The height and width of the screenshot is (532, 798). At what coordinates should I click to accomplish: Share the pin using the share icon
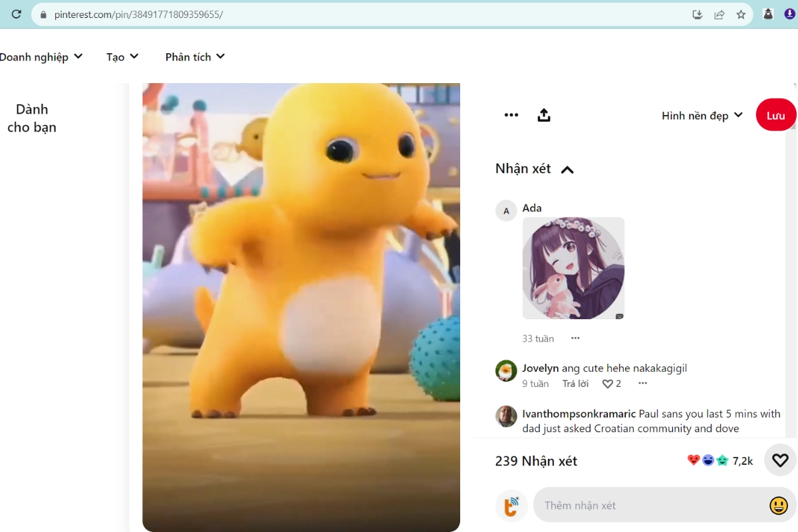[543, 114]
